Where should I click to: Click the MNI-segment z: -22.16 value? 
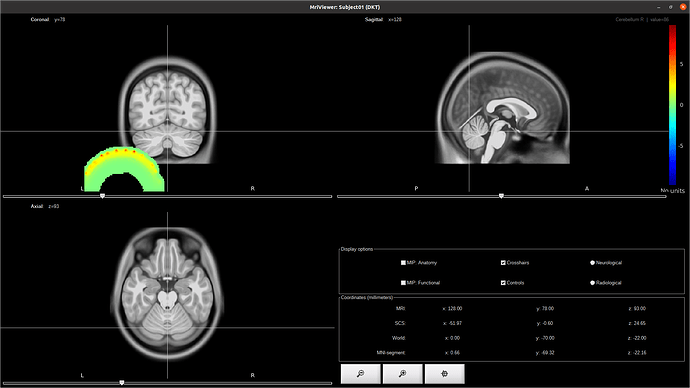click(637, 353)
